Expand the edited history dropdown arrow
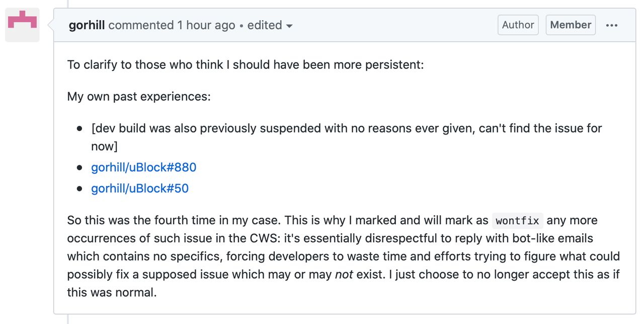This screenshot has height=324, width=644. pos(289,26)
